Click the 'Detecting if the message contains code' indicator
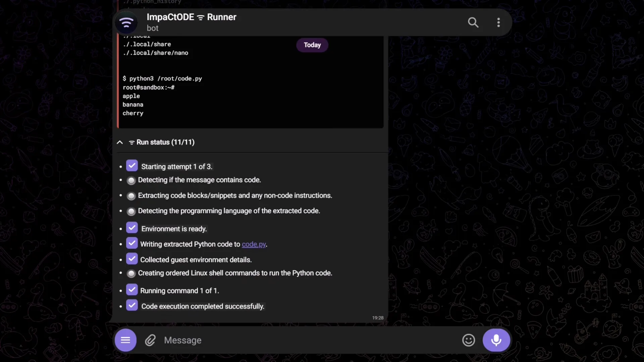 tap(131, 181)
